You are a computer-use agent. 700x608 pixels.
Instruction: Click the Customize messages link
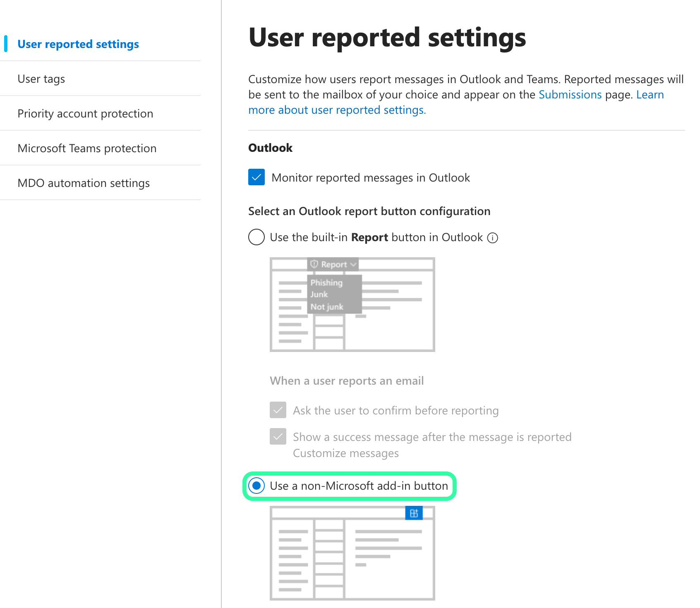pyautogui.click(x=345, y=453)
